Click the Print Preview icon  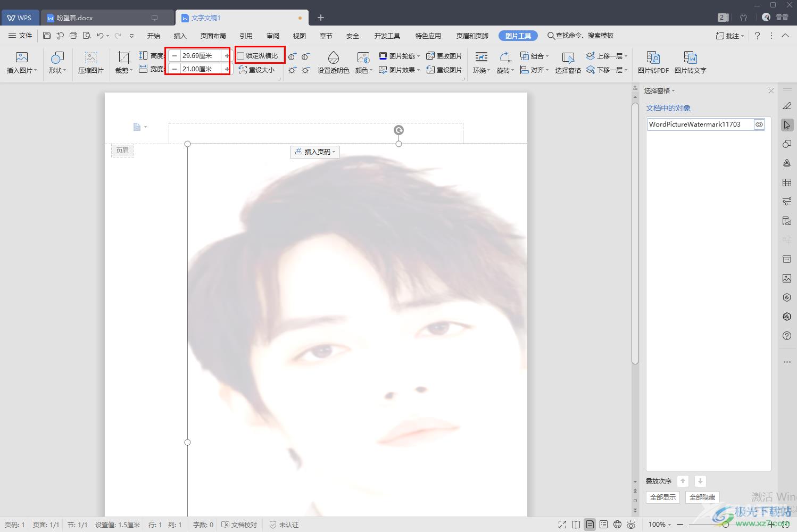[87, 36]
